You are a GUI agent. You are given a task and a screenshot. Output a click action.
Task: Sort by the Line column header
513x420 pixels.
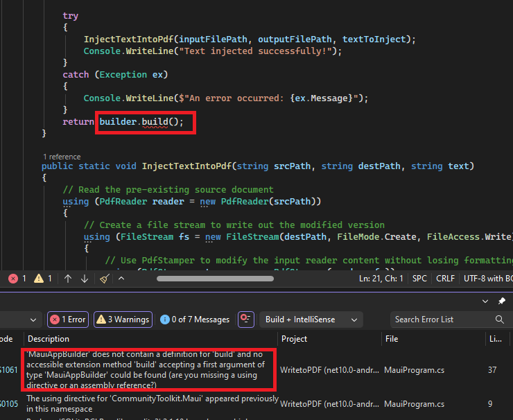[x=496, y=339]
